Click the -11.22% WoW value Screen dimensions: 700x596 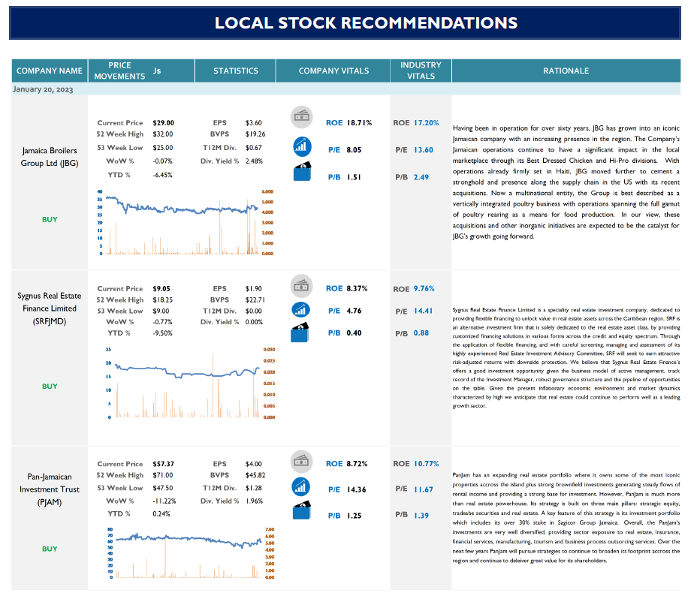pyautogui.click(x=164, y=501)
